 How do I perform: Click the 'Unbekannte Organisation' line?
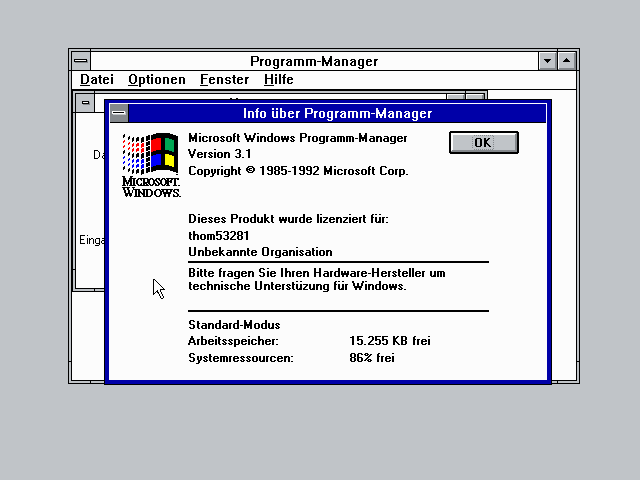[260, 252]
